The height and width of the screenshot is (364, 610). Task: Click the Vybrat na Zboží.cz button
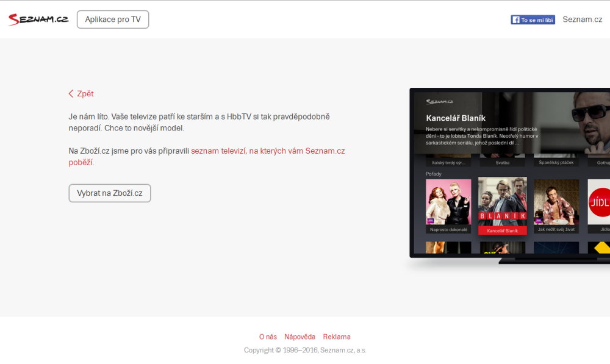pyautogui.click(x=110, y=193)
